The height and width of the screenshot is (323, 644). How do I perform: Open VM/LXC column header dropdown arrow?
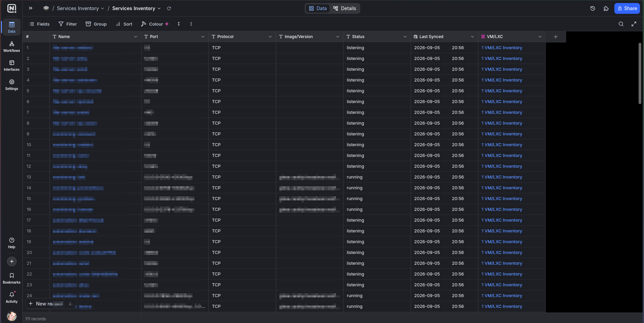(x=540, y=37)
